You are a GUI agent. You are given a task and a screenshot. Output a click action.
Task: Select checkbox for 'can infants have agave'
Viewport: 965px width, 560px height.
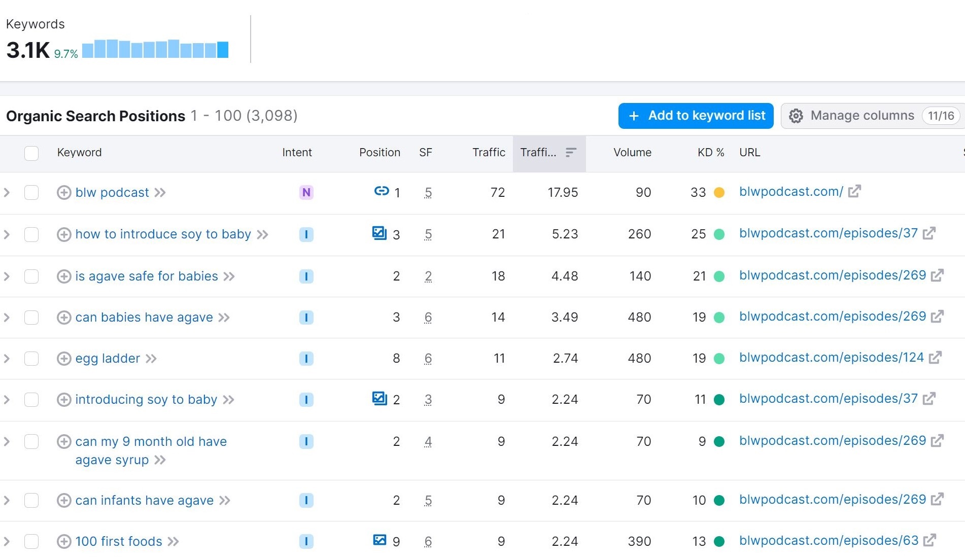click(31, 501)
